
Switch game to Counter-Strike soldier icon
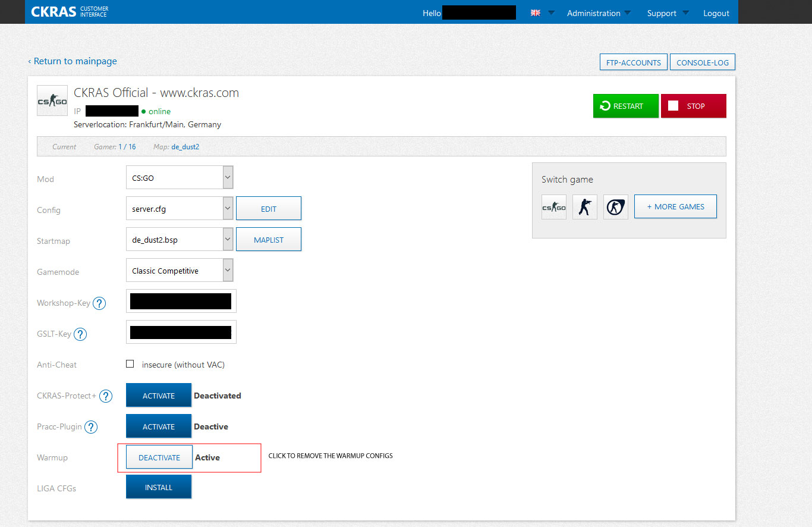[x=585, y=207]
